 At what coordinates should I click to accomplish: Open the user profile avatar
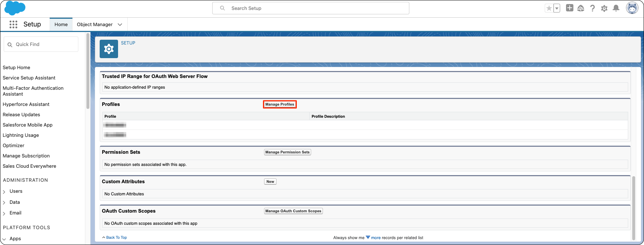[632, 8]
